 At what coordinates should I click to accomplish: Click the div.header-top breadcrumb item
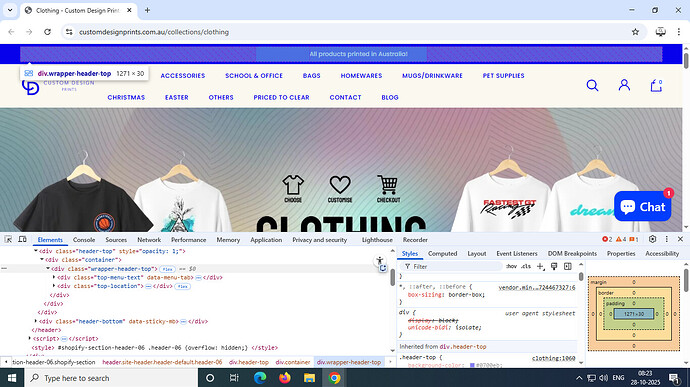[249, 362]
